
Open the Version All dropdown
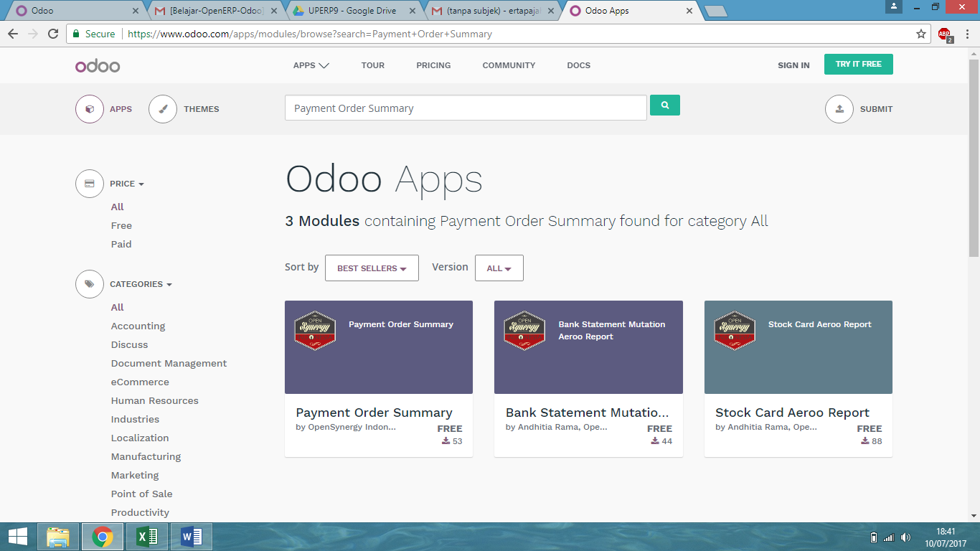tap(499, 268)
